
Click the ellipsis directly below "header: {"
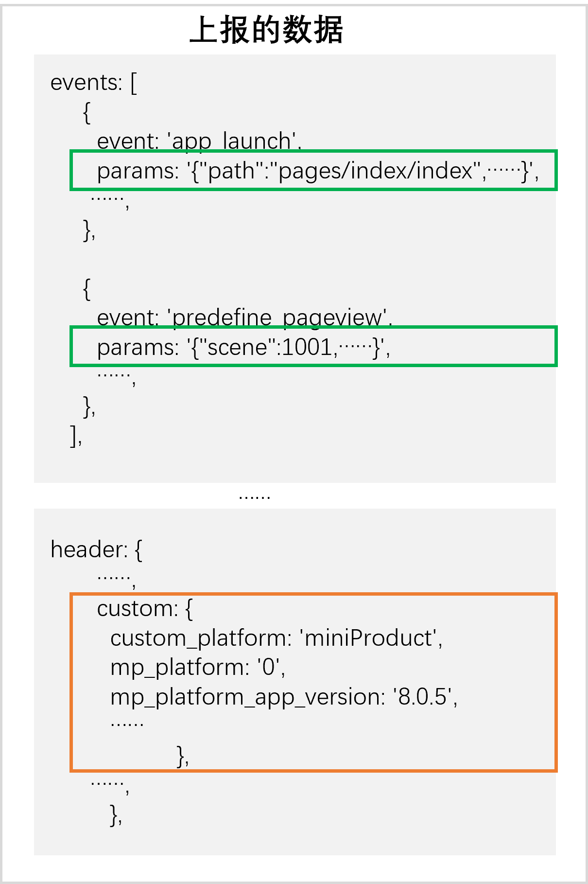click(116, 579)
